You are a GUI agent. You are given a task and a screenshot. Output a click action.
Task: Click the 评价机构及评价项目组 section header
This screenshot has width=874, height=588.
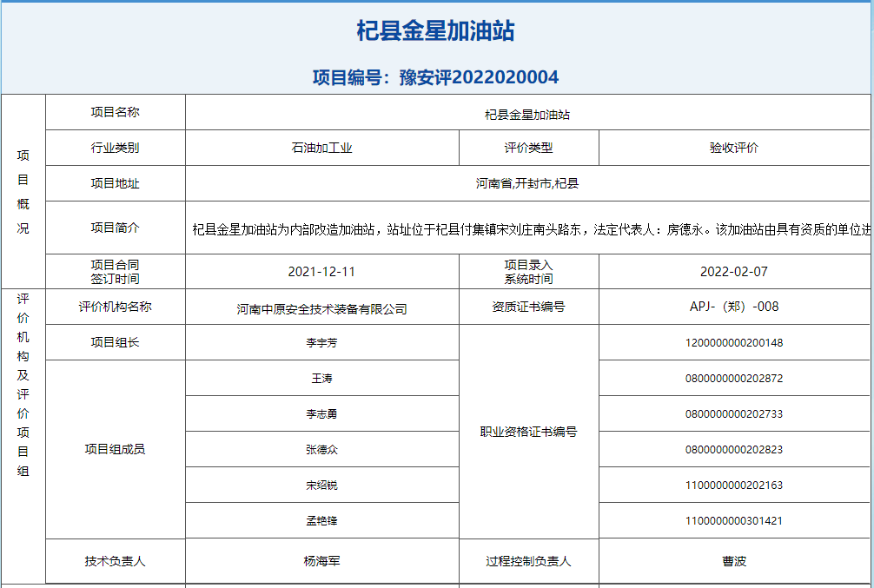tap(23, 385)
